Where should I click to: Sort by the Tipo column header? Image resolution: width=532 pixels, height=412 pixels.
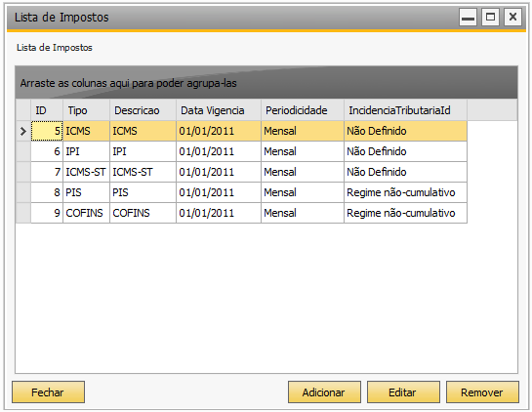pyautogui.click(x=86, y=110)
